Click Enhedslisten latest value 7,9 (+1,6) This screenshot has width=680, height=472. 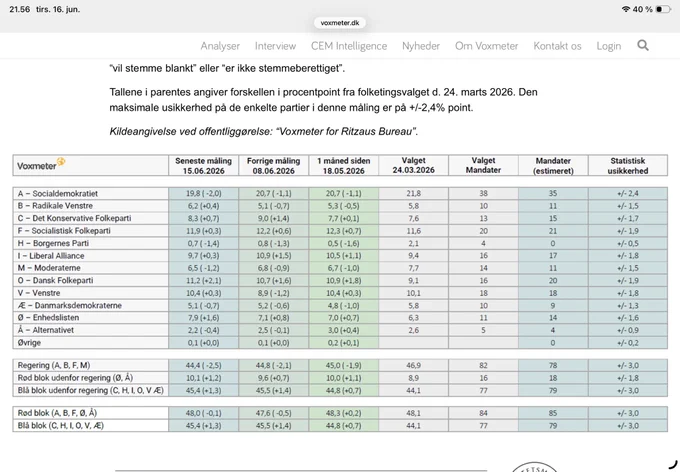[203, 318]
